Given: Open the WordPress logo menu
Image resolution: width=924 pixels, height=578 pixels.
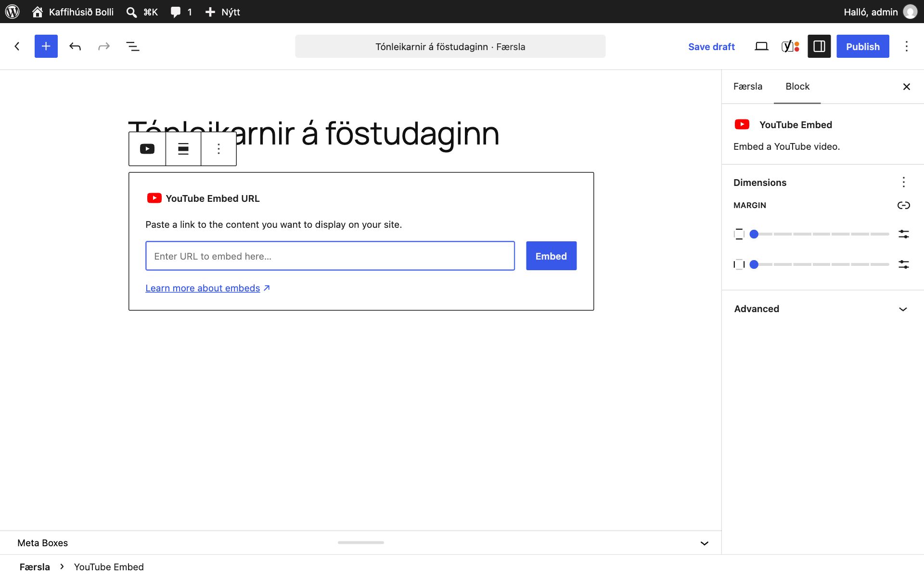Looking at the screenshot, I should 12,12.
